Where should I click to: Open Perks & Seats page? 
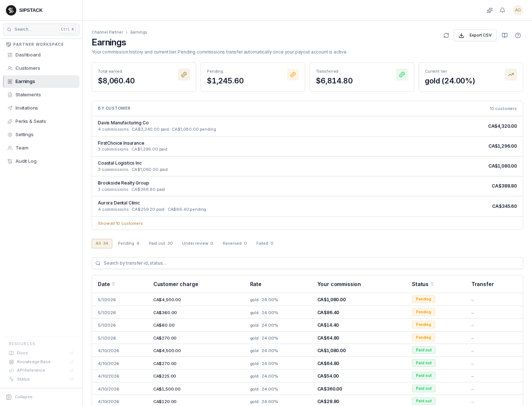(x=41, y=121)
